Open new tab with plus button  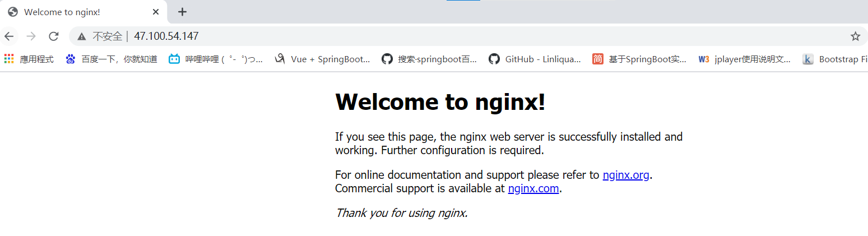(182, 12)
